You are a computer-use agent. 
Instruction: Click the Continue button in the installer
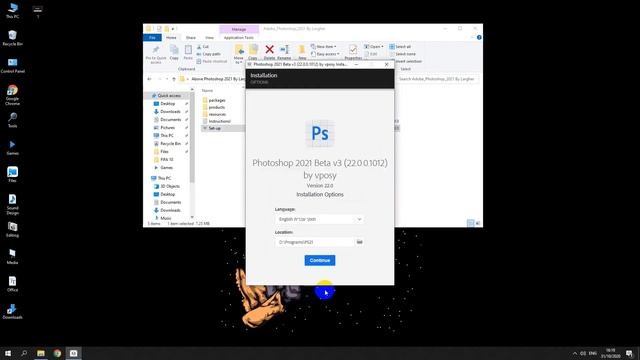pyautogui.click(x=320, y=260)
